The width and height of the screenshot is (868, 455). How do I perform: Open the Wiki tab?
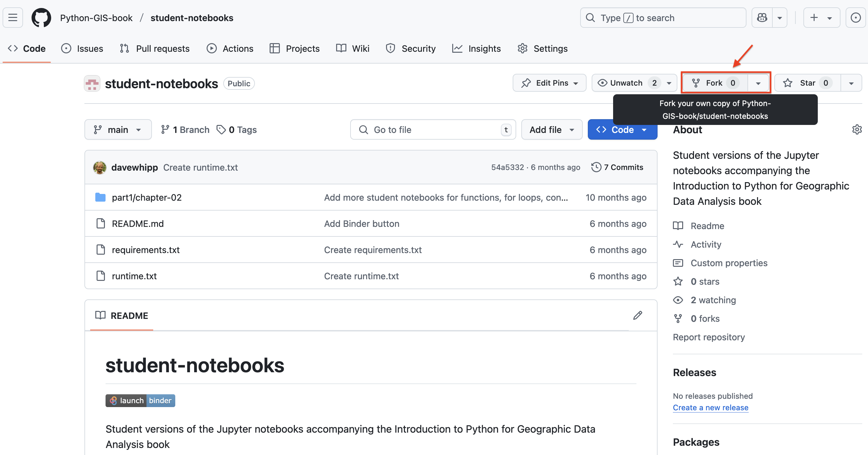coord(353,49)
